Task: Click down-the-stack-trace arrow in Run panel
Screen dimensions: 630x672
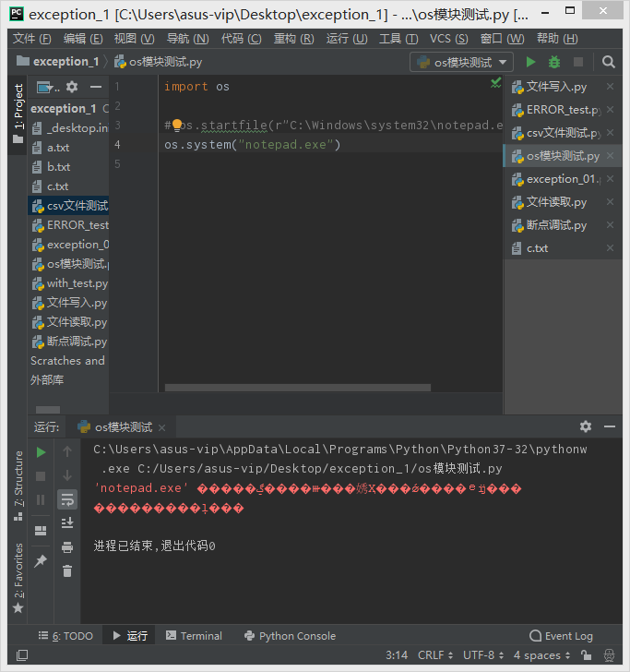Action: pos(67,475)
